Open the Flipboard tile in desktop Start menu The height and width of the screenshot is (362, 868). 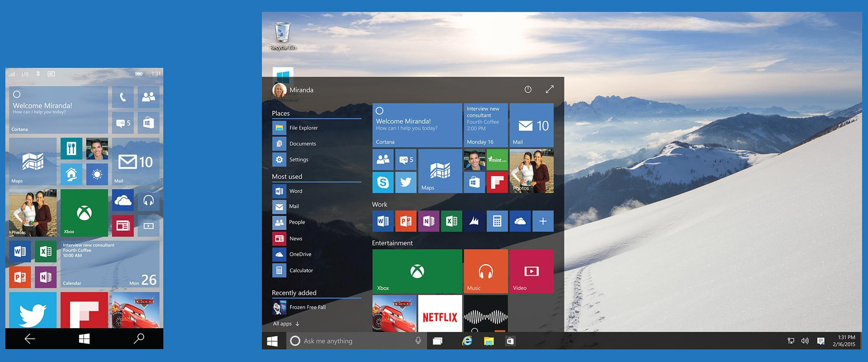point(497,182)
